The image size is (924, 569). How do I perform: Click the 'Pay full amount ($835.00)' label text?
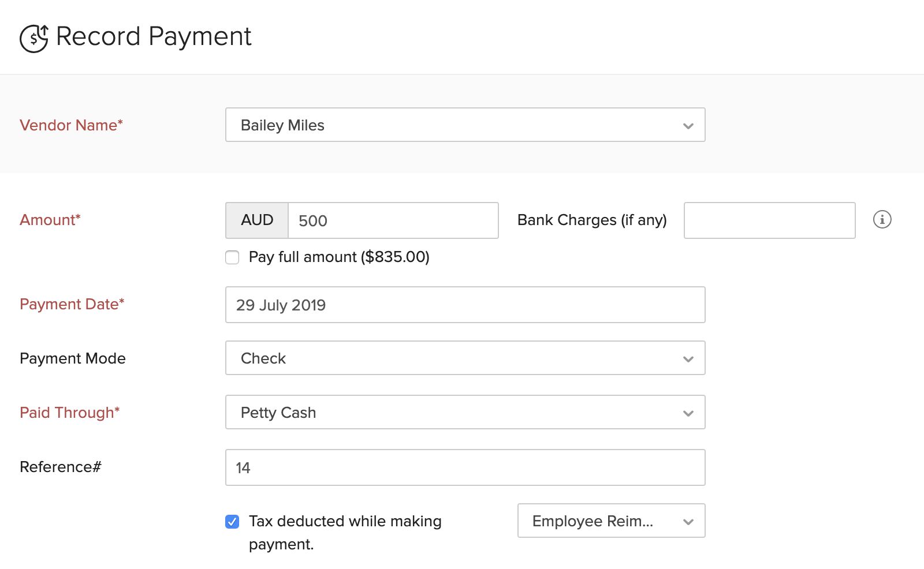[x=339, y=257]
